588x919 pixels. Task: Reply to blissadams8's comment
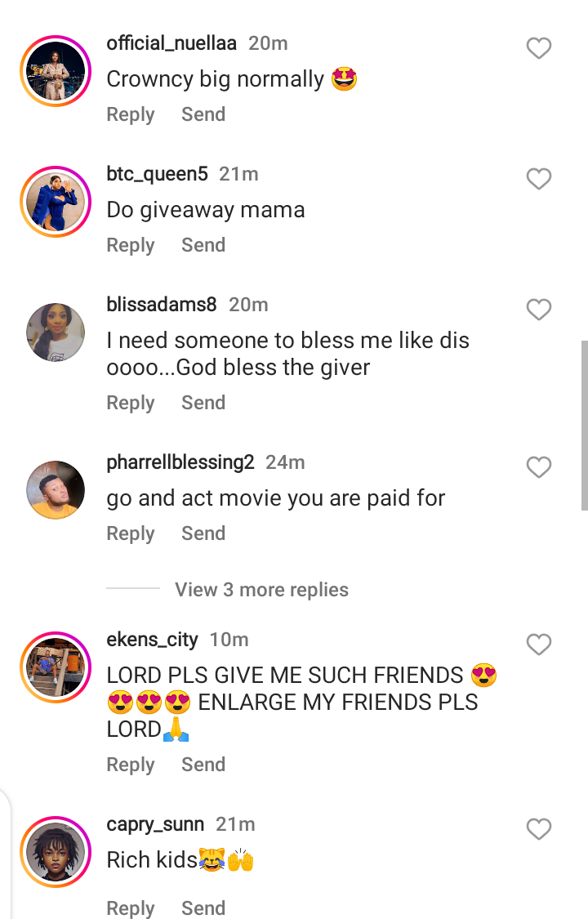(131, 403)
